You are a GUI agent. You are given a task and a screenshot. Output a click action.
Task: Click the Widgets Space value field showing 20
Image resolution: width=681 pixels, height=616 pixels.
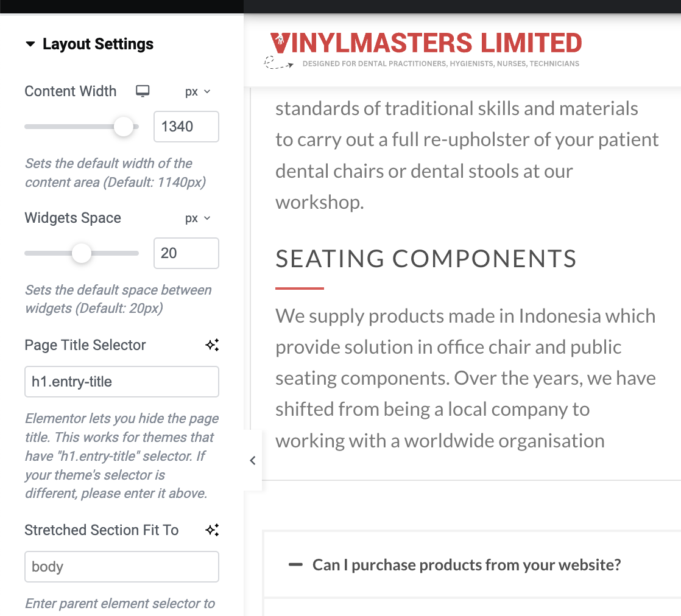[x=186, y=253]
